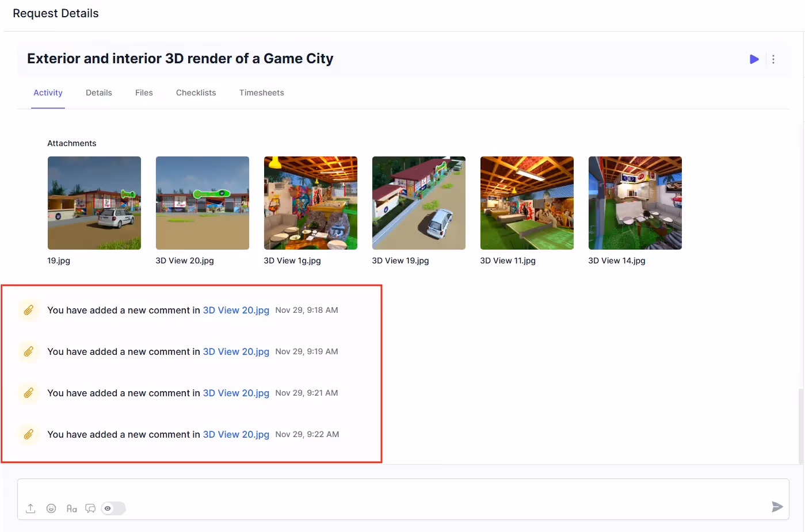The image size is (805, 532).
Task: Open the Details tab
Action: 99,93
